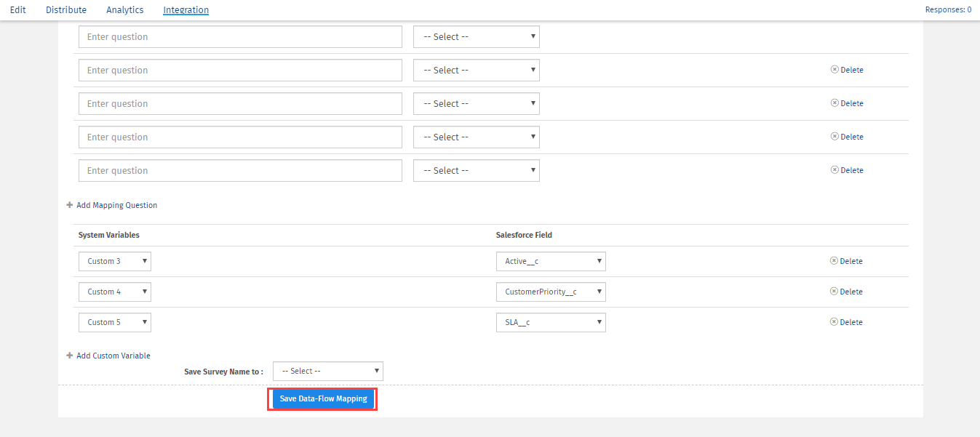Image resolution: width=980 pixels, height=437 pixels.
Task: Open the Active__c Salesforce field dropdown
Action: point(550,261)
